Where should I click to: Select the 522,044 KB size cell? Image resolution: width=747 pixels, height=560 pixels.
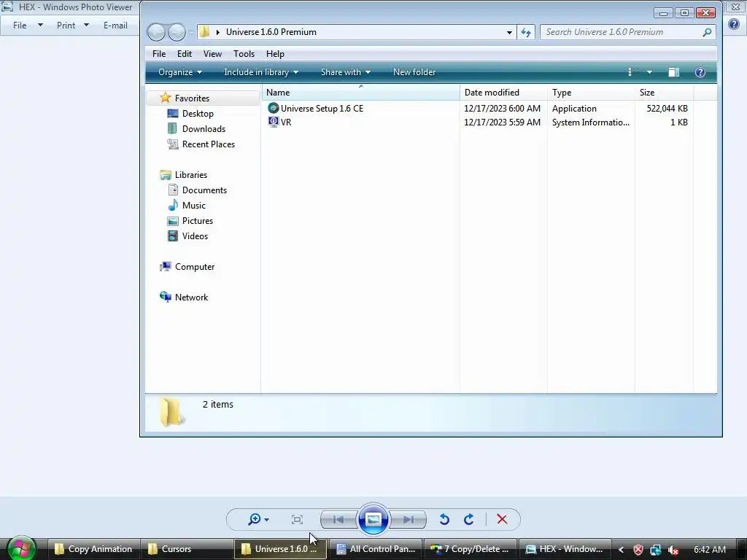point(667,108)
